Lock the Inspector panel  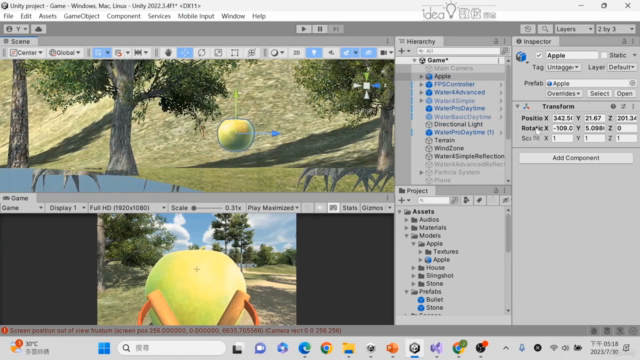coord(624,41)
